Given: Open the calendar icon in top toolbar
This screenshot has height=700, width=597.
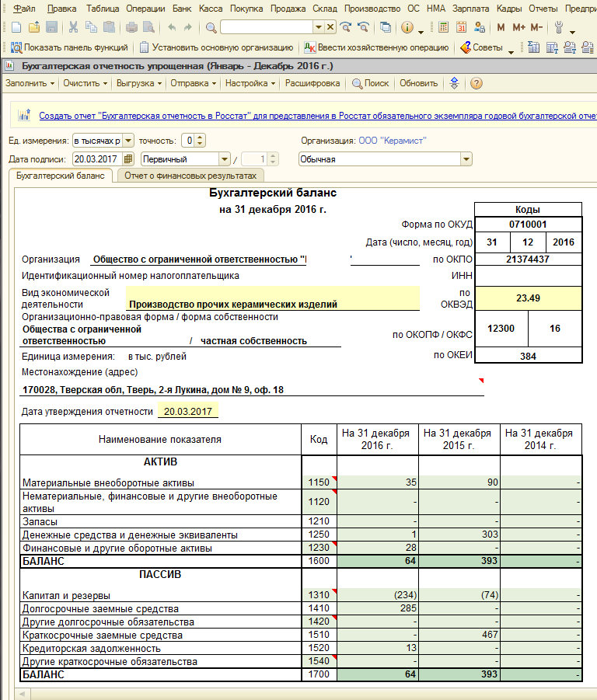Looking at the screenshot, I should [462, 28].
